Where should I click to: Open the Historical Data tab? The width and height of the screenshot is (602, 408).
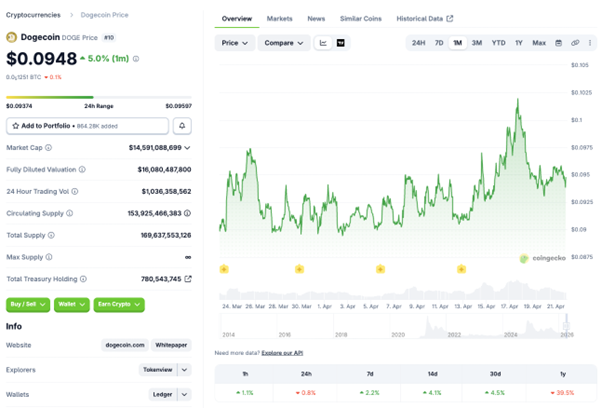(x=424, y=19)
